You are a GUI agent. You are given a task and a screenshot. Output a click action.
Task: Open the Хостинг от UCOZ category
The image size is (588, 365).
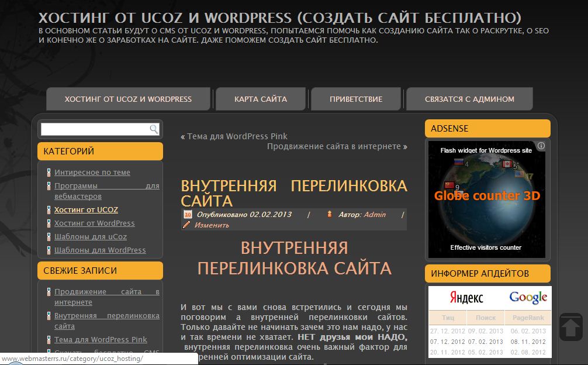coord(87,209)
